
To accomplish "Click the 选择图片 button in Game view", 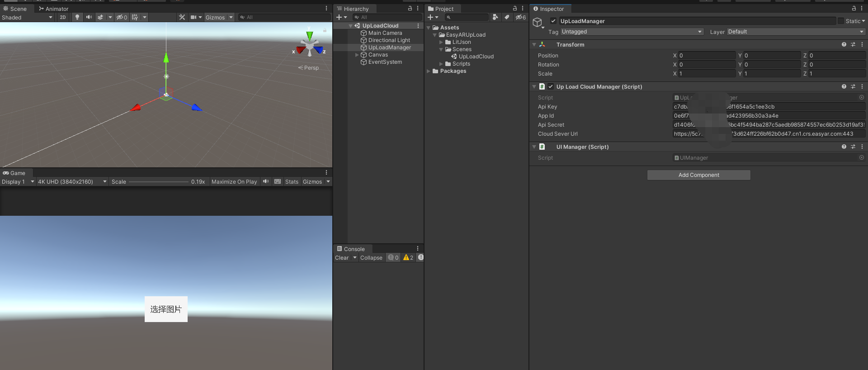I will click(x=166, y=309).
